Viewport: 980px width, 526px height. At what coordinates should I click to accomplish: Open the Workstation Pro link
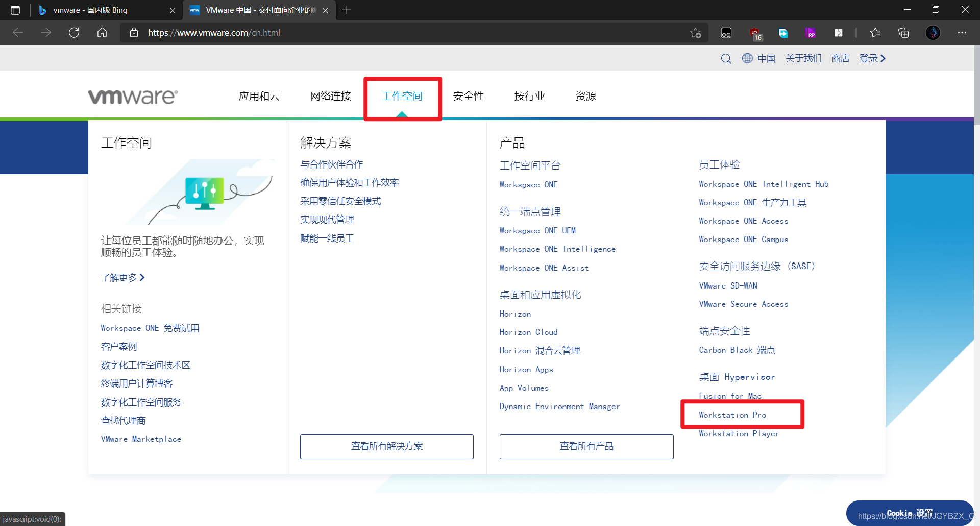(x=732, y=415)
